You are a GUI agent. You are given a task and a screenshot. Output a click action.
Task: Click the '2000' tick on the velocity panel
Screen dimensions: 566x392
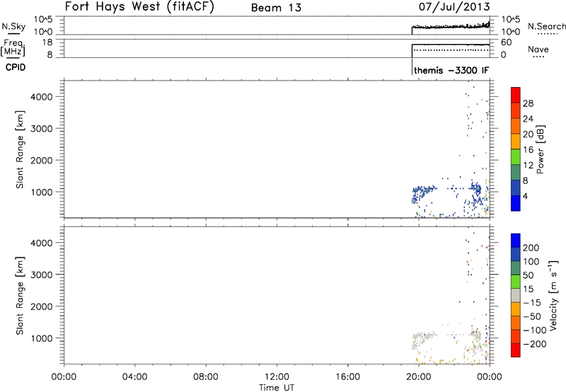tap(42, 306)
